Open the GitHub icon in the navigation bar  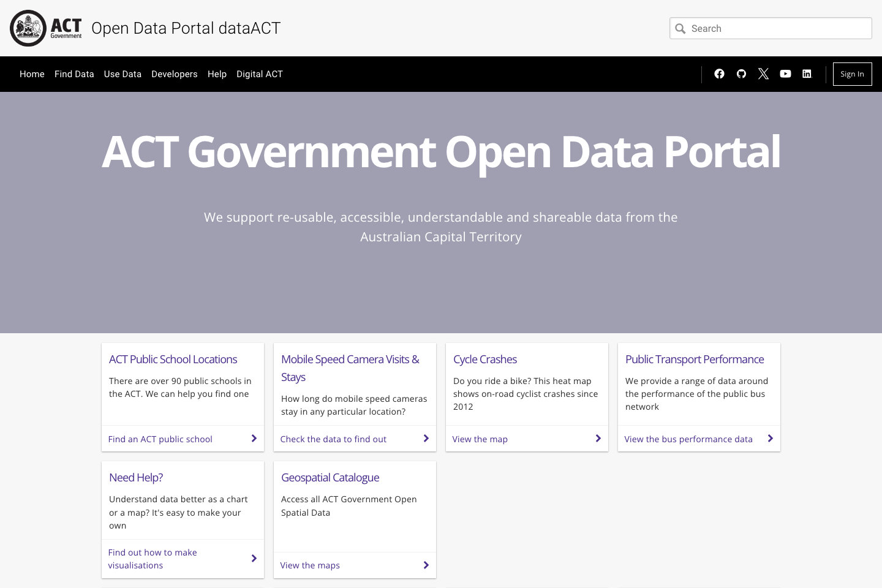tap(741, 73)
